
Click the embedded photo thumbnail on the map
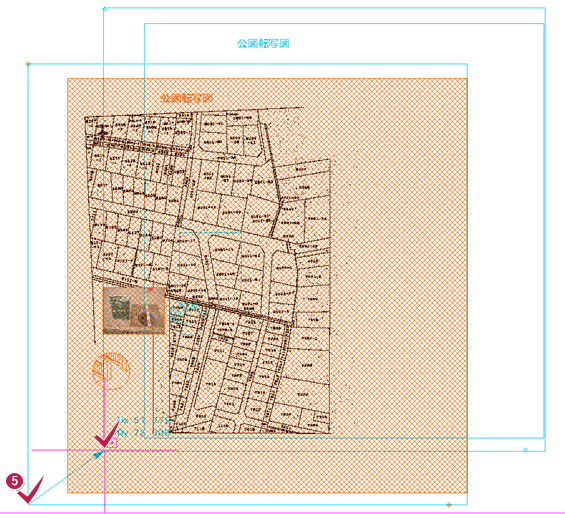(x=134, y=310)
